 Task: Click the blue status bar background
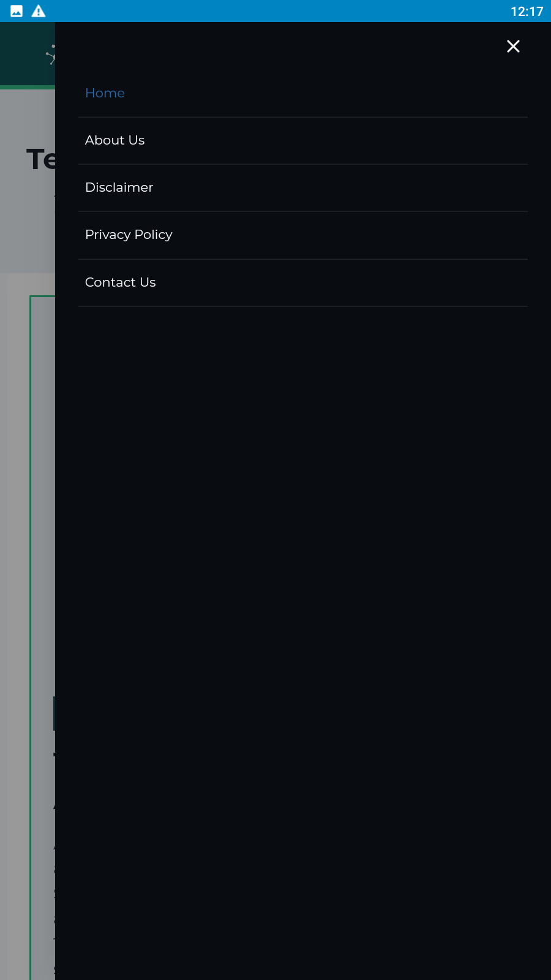pos(275,11)
